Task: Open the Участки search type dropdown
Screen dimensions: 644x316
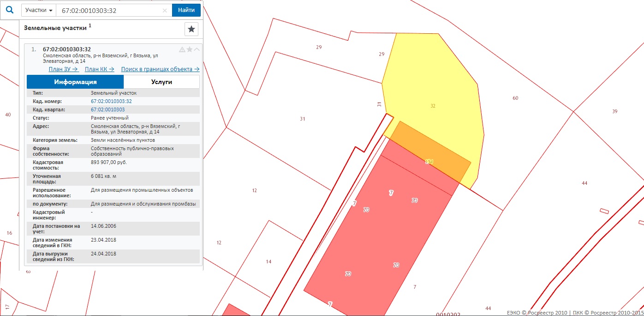Action: point(39,10)
